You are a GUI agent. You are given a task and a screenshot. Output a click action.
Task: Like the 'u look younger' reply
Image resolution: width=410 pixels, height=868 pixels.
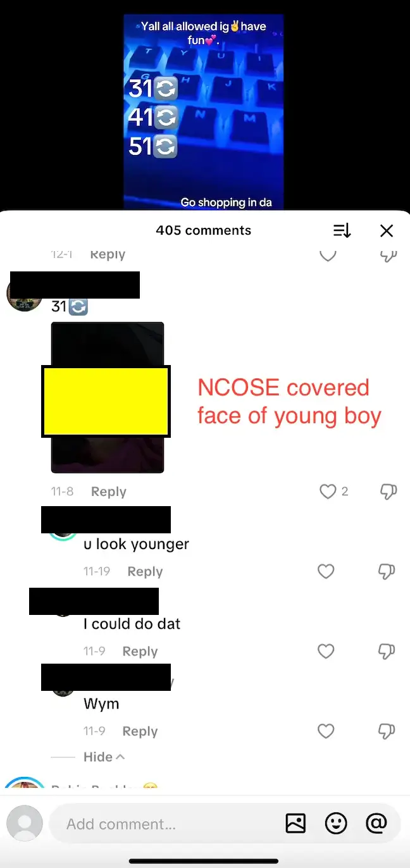(326, 571)
